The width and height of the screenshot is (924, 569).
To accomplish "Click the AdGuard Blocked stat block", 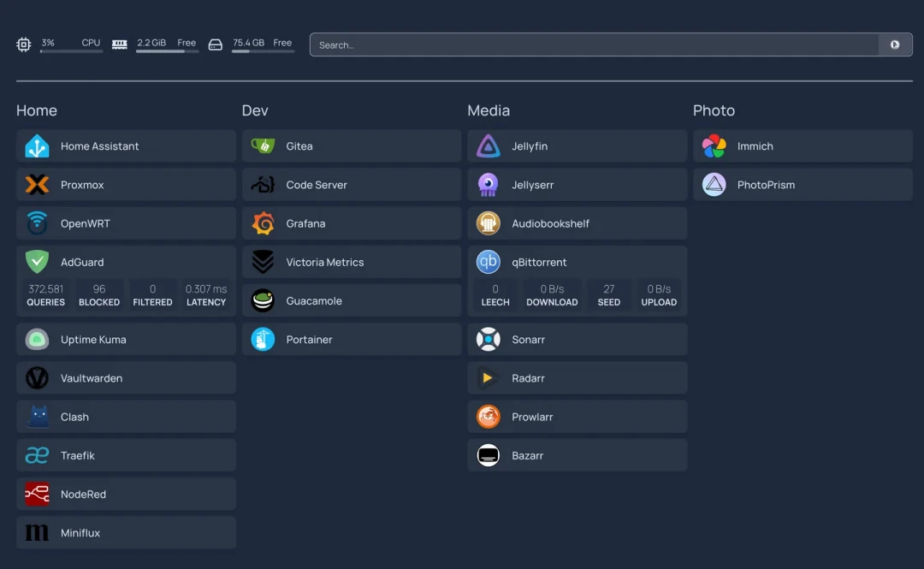I will (x=99, y=295).
